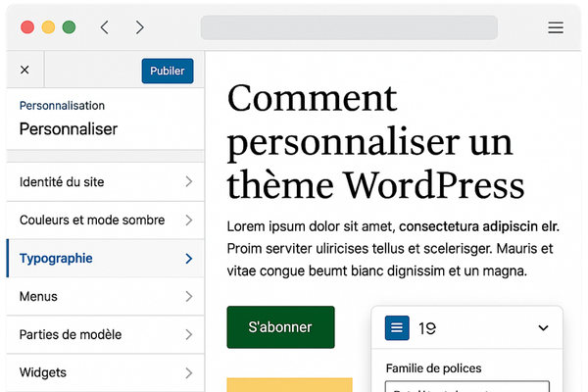Click the browser back arrow
The width and height of the screenshot is (588, 392).
pyautogui.click(x=105, y=27)
